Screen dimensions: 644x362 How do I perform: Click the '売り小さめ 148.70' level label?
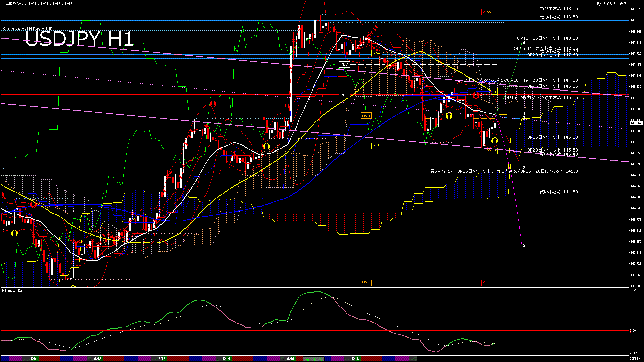pyautogui.click(x=558, y=9)
